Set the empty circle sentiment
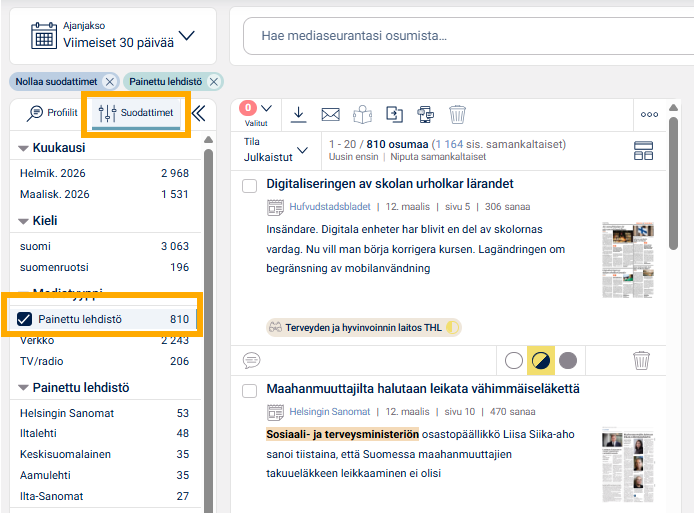Image resolution: width=694 pixels, height=513 pixels. (x=514, y=360)
